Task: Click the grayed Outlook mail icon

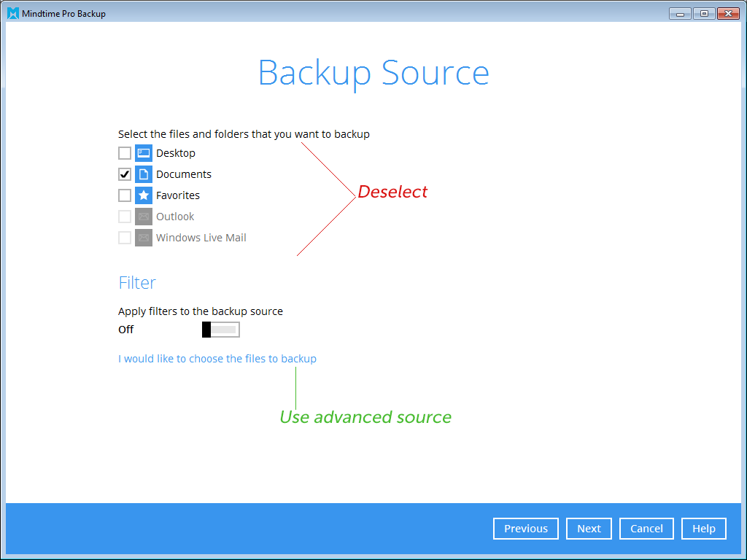Action: [x=144, y=217]
